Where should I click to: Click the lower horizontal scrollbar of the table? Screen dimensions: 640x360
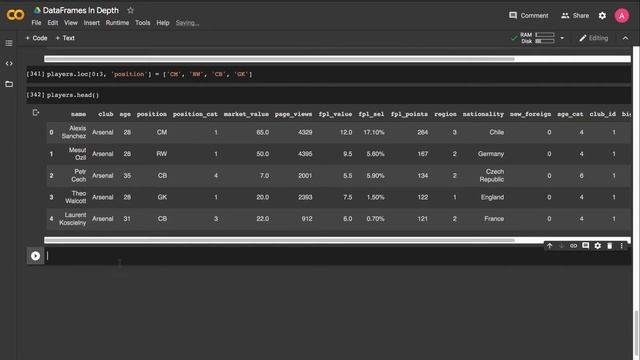(x=279, y=240)
